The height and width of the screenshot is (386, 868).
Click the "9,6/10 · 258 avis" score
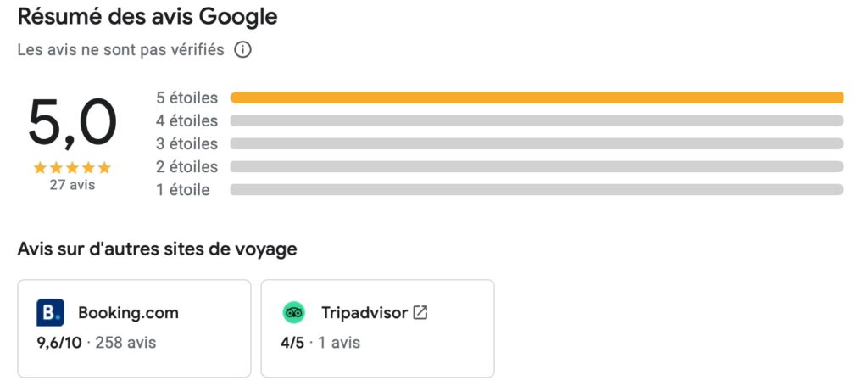point(97,344)
